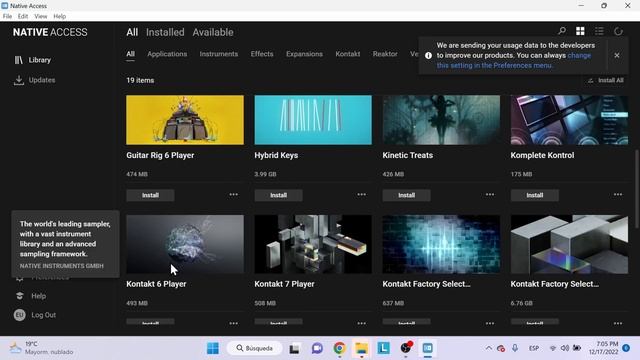Open the Edit menu
The width and height of the screenshot is (640, 360).
tap(23, 16)
